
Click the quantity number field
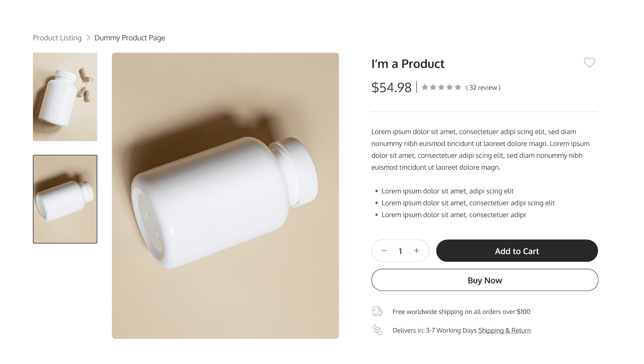click(400, 251)
